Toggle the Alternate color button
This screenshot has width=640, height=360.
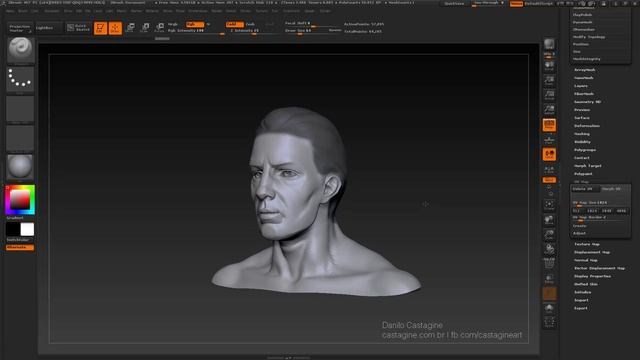[20, 247]
